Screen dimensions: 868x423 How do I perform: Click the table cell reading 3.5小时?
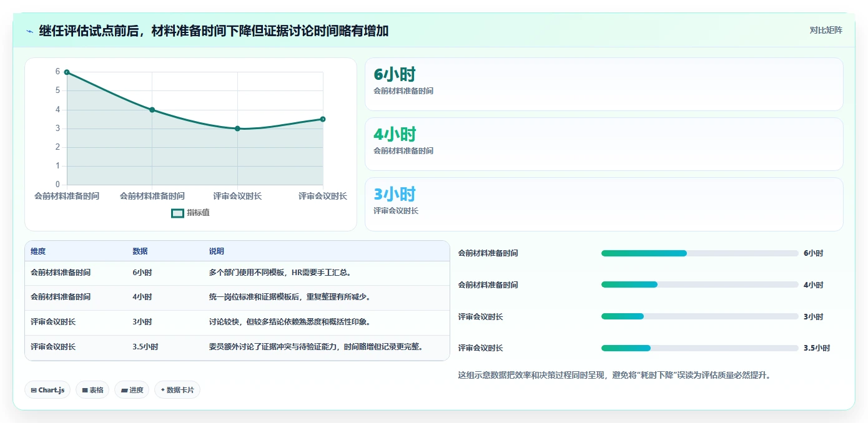pyautogui.click(x=145, y=347)
